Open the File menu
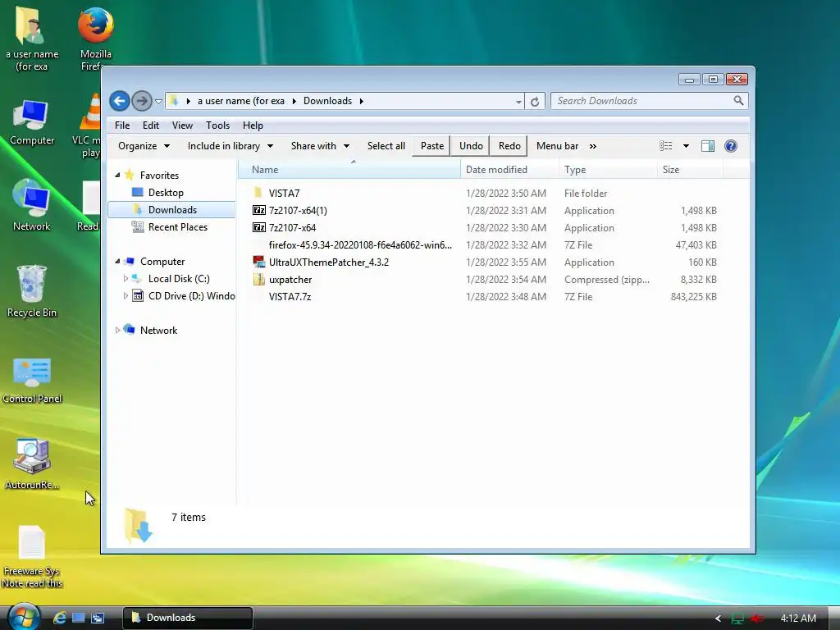The width and height of the screenshot is (840, 630). pos(122,126)
